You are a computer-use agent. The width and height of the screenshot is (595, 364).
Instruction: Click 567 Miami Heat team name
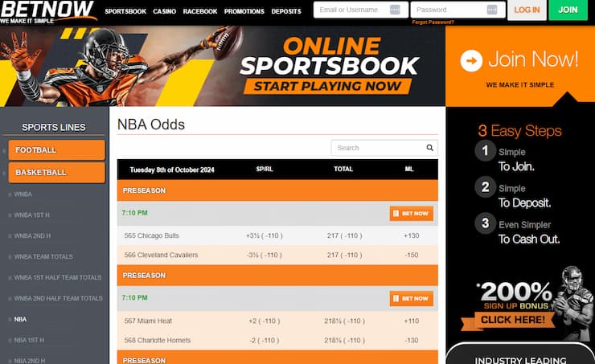[148, 321]
